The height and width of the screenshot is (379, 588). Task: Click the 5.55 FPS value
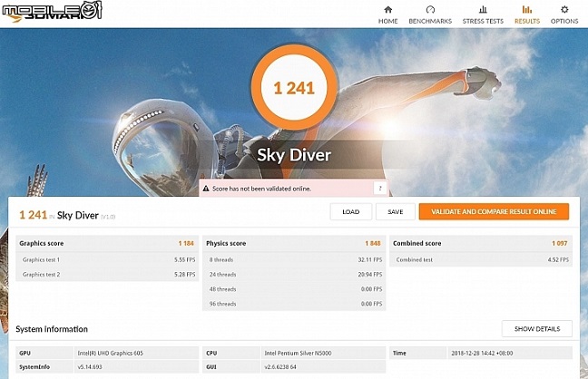point(184,259)
